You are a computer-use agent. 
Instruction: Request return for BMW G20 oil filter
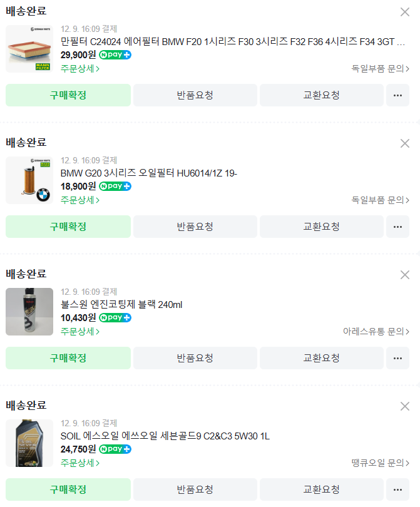(x=195, y=227)
